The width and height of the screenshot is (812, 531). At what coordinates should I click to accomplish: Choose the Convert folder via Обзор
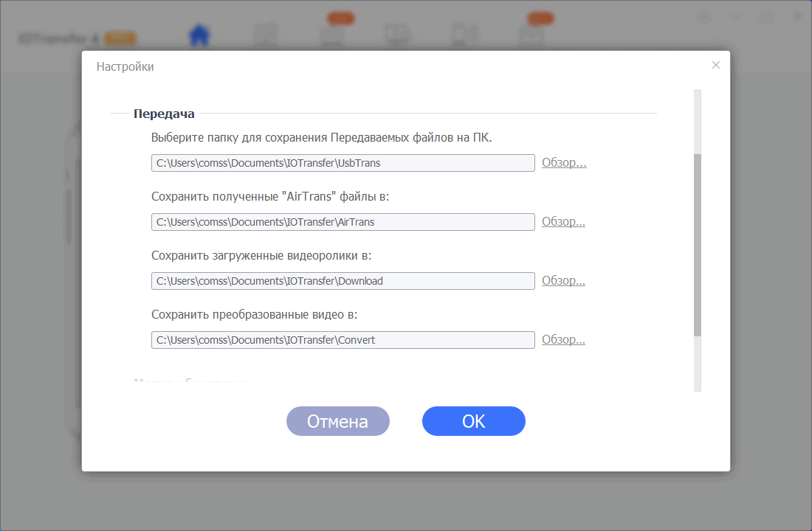click(563, 340)
